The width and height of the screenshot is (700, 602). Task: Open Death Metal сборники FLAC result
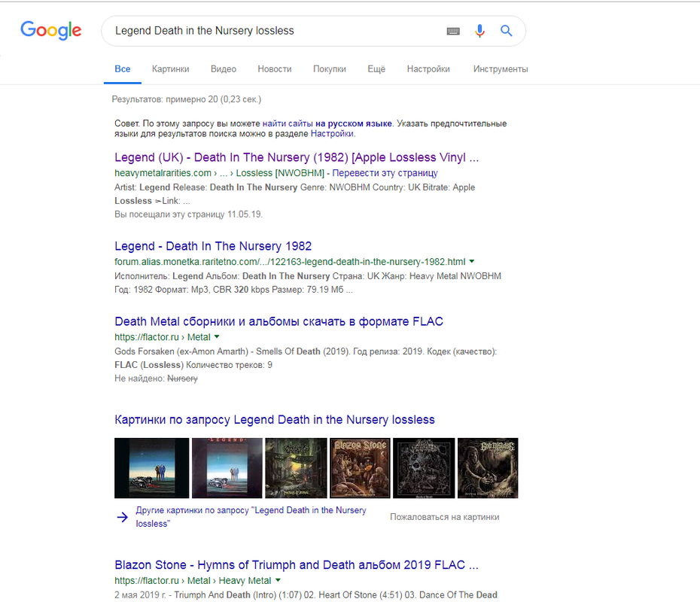278,322
